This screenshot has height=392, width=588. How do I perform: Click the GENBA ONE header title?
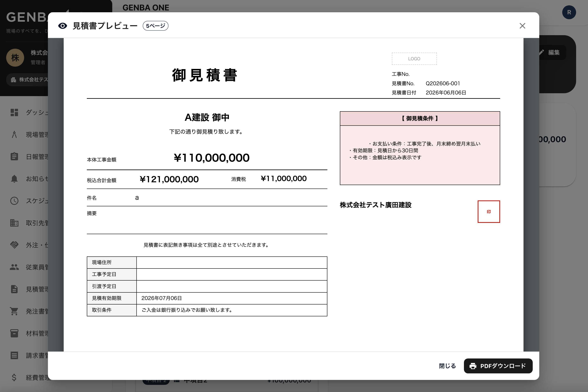coord(146,8)
